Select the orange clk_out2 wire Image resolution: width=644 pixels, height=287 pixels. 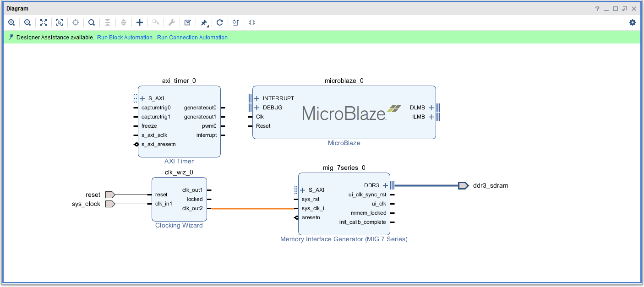(252, 209)
